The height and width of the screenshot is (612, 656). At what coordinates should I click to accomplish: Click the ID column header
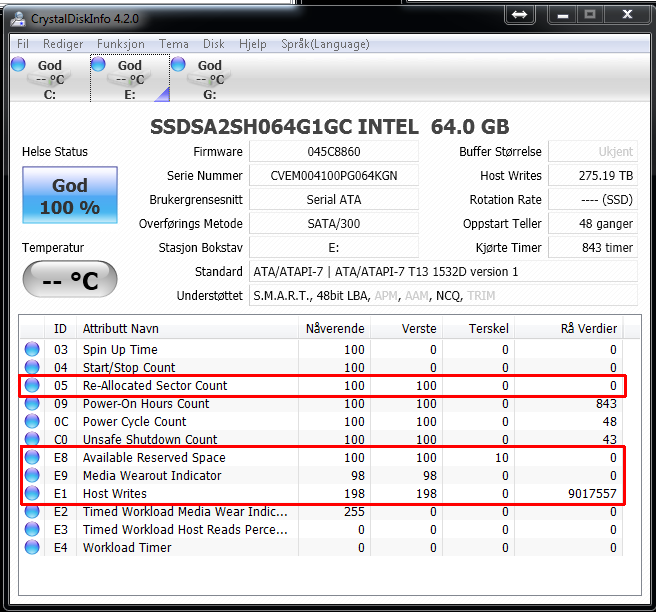pos(60,328)
